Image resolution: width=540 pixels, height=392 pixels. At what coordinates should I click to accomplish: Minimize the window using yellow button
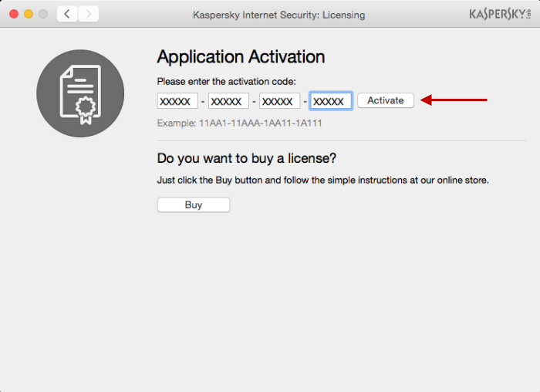(29, 14)
